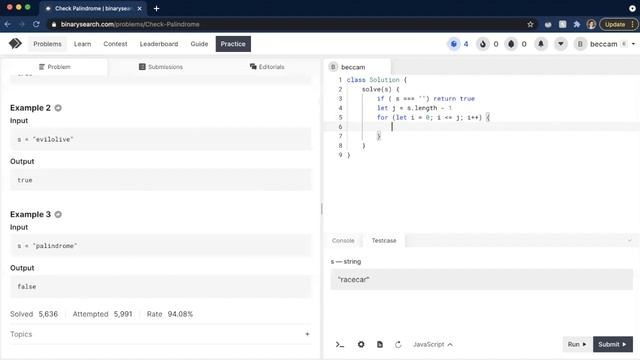Click the Editorials tab chat icon
This screenshot has width=640, height=360.
(253, 67)
